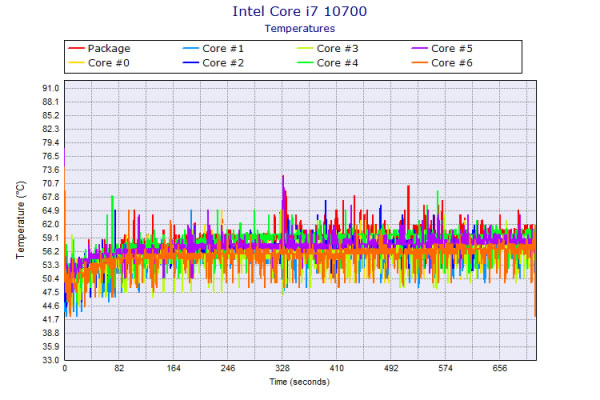
Task: Click the 79.4 y-axis value
Action: (51, 143)
